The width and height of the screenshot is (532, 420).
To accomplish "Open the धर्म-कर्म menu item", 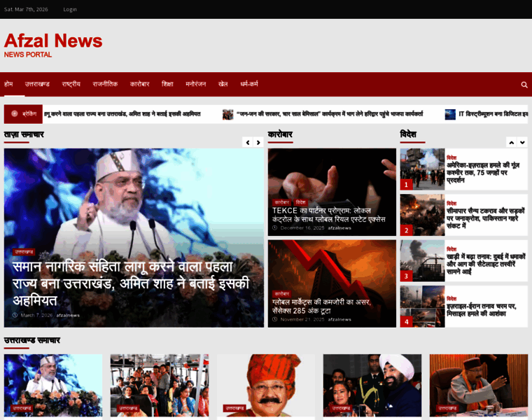I will click(x=249, y=84).
